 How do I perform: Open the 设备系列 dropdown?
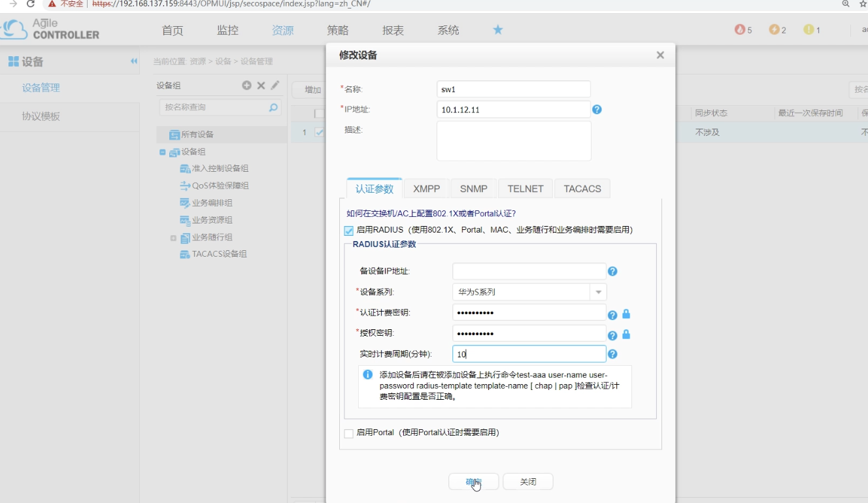(x=597, y=292)
